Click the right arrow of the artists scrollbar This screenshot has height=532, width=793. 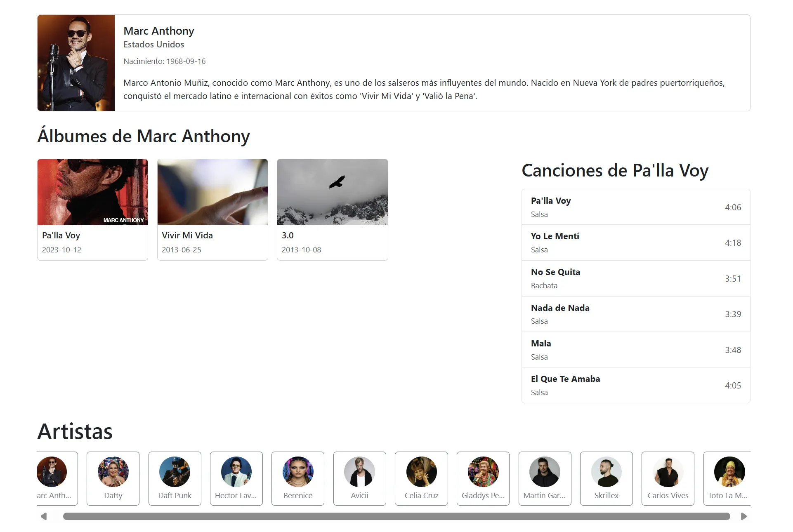click(743, 516)
